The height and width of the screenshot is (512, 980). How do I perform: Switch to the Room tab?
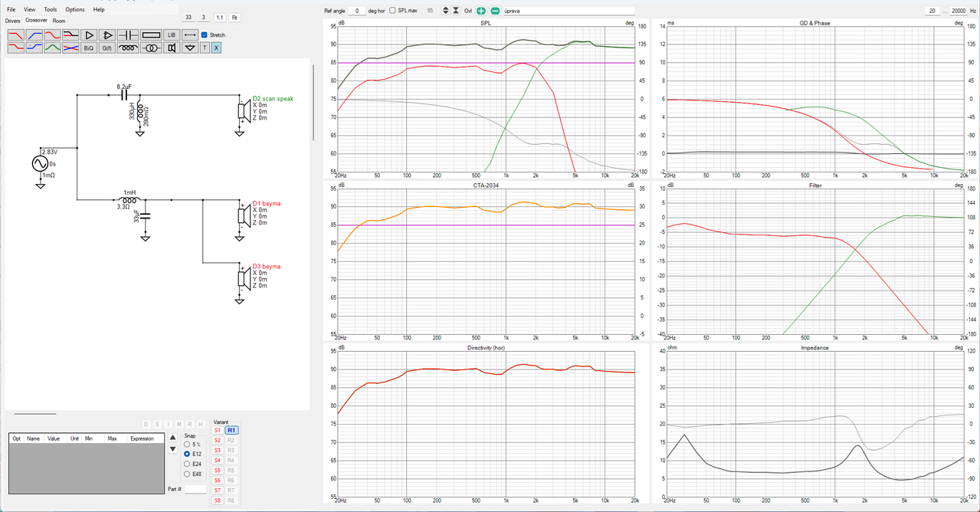(59, 21)
